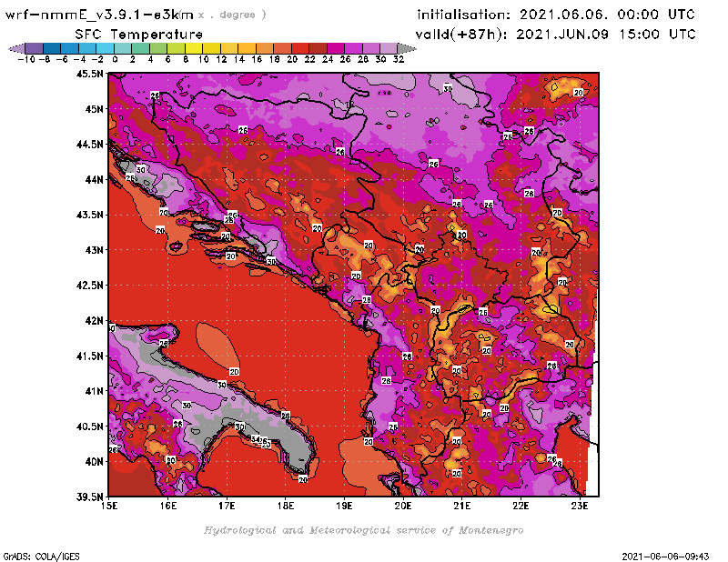Click the '44.5N' latitude axis label

pyautogui.click(x=89, y=145)
